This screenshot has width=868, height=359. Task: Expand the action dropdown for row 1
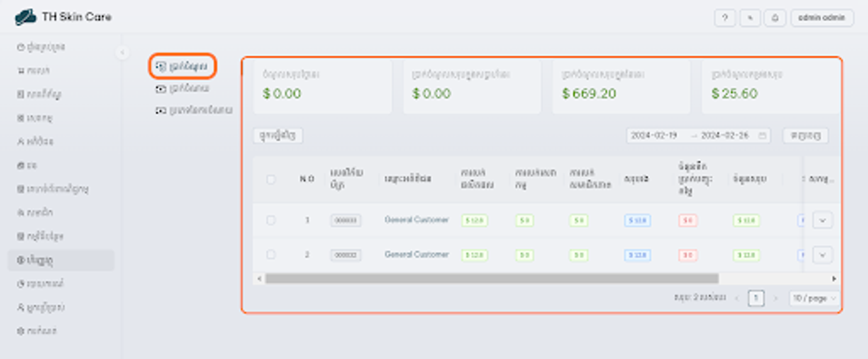pos(822,220)
